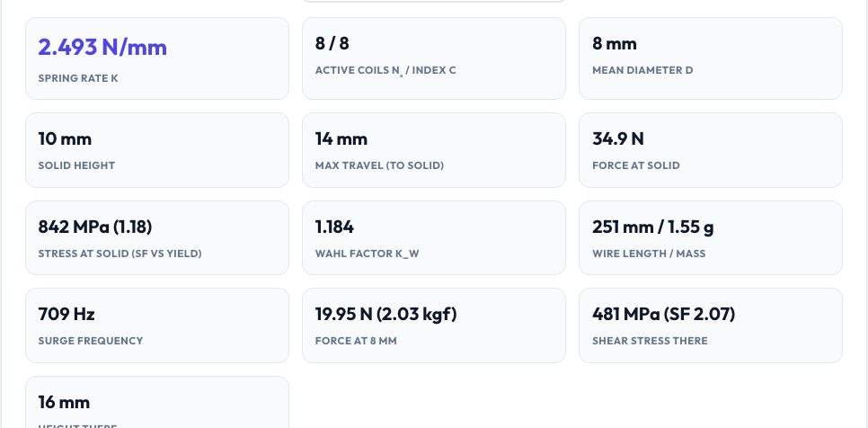Click the Stress At Solid card
The image size is (868, 428).
tap(157, 238)
